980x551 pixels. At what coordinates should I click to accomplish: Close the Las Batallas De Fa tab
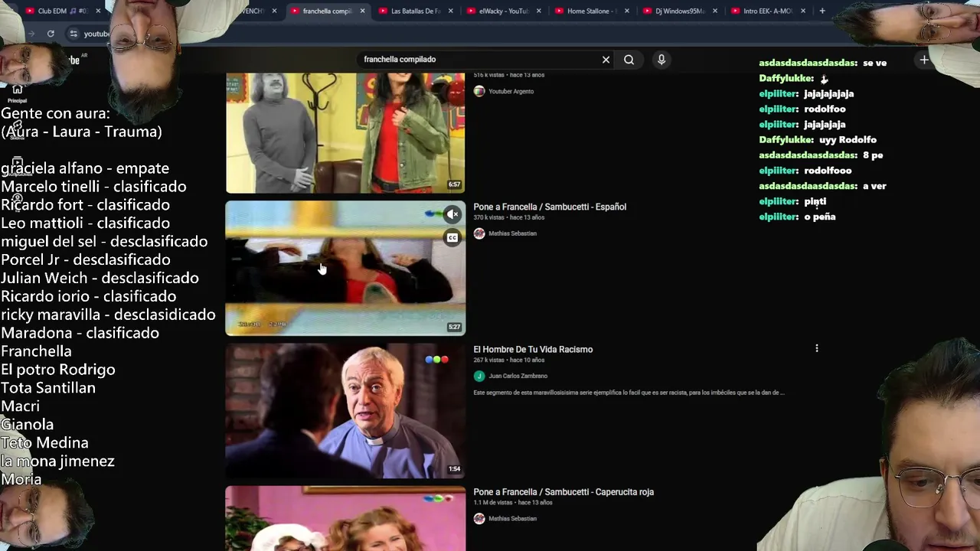pyautogui.click(x=450, y=11)
